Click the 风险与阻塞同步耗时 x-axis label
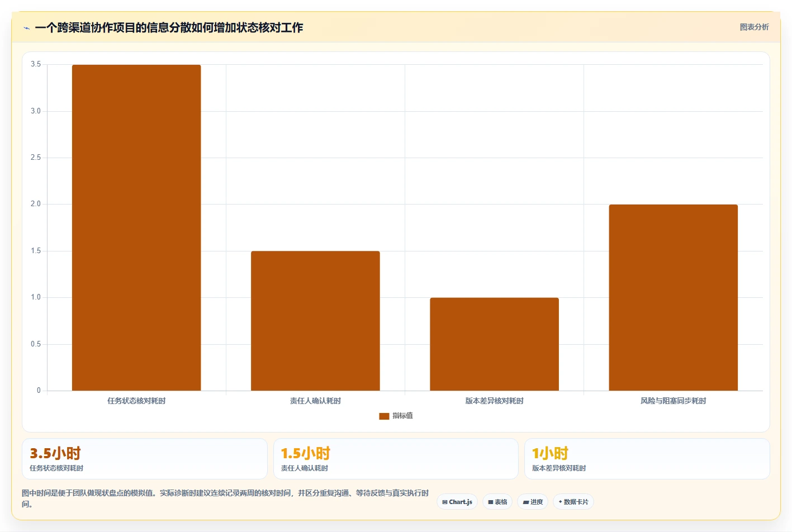The height and width of the screenshot is (532, 792). pos(673,401)
